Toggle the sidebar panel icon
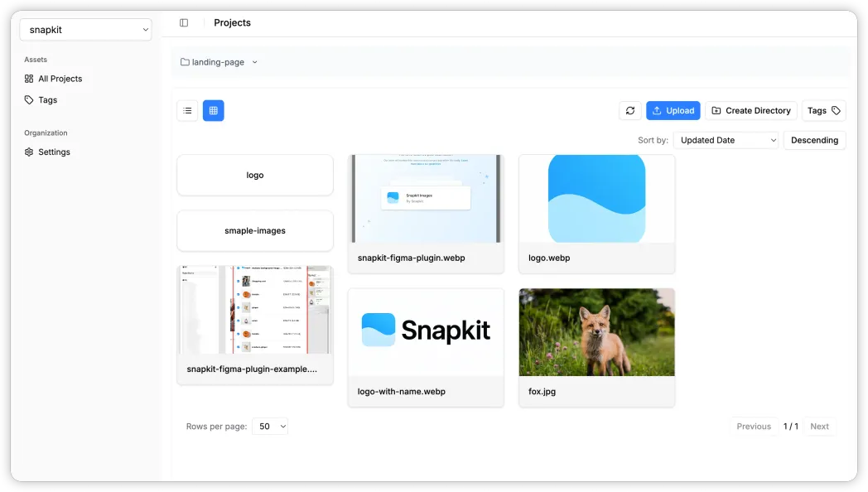Image resolution: width=868 pixels, height=492 pixels. pyautogui.click(x=184, y=22)
